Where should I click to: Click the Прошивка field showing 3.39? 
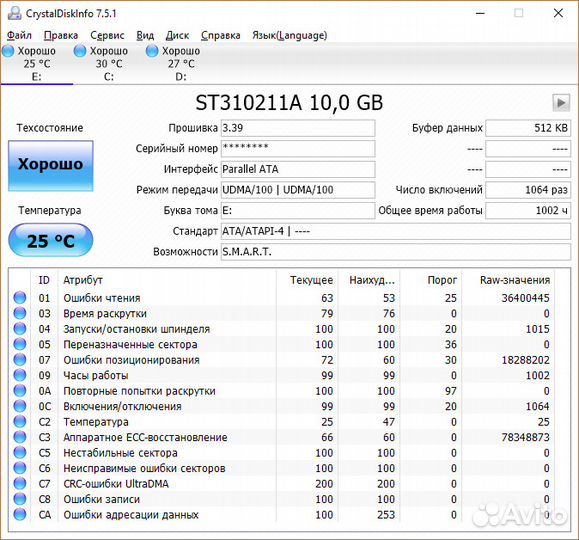(298, 128)
